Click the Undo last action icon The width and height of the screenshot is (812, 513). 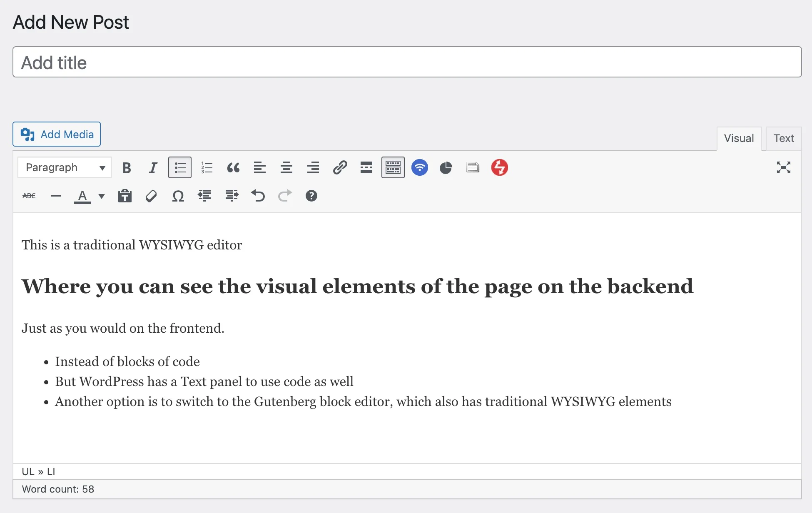pyautogui.click(x=258, y=196)
